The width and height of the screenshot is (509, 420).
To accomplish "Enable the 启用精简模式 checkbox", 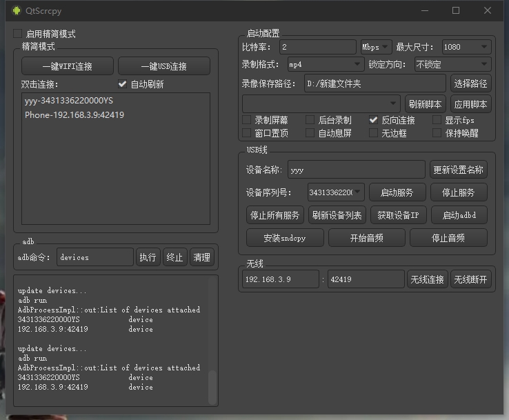I will point(17,34).
